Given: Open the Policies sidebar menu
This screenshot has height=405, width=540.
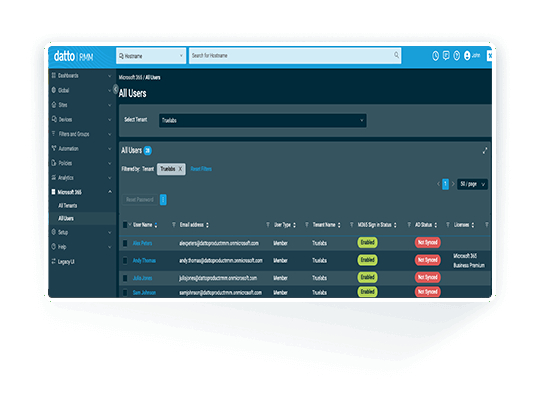Looking at the screenshot, I should [x=82, y=163].
